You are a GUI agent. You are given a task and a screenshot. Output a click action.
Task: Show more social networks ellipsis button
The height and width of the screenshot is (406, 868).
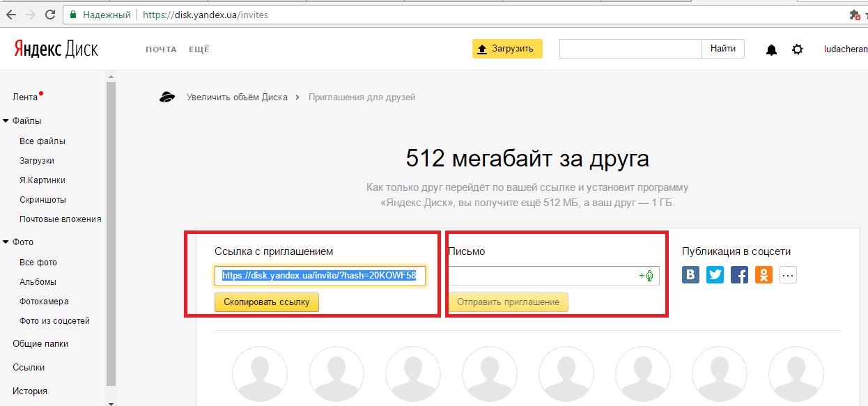788,274
